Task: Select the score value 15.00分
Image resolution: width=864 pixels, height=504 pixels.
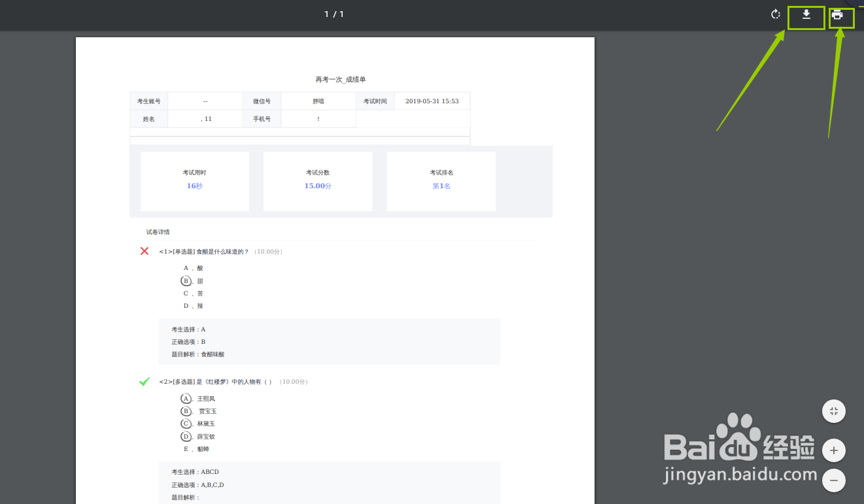Action: pos(318,186)
